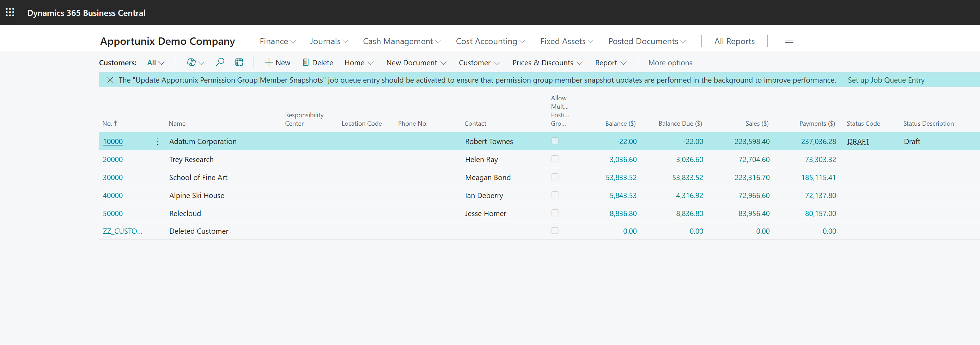Click the analysis mode icon beside search
This screenshot has height=345, width=980.
click(x=239, y=63)
